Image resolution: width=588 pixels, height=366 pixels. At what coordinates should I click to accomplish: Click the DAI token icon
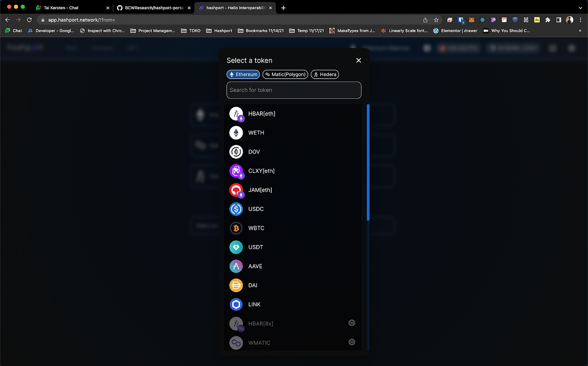pyautogui.click(x=236, y=285)
